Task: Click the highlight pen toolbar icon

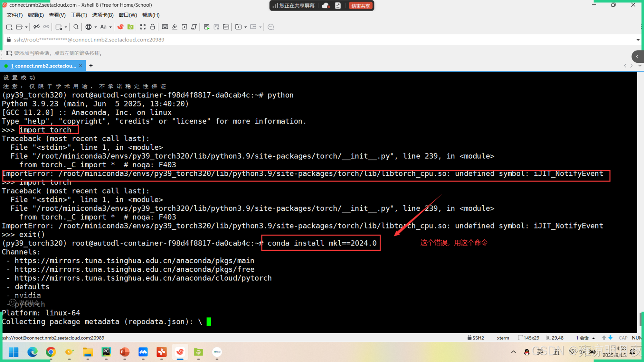Action: (x=175, y=27)
